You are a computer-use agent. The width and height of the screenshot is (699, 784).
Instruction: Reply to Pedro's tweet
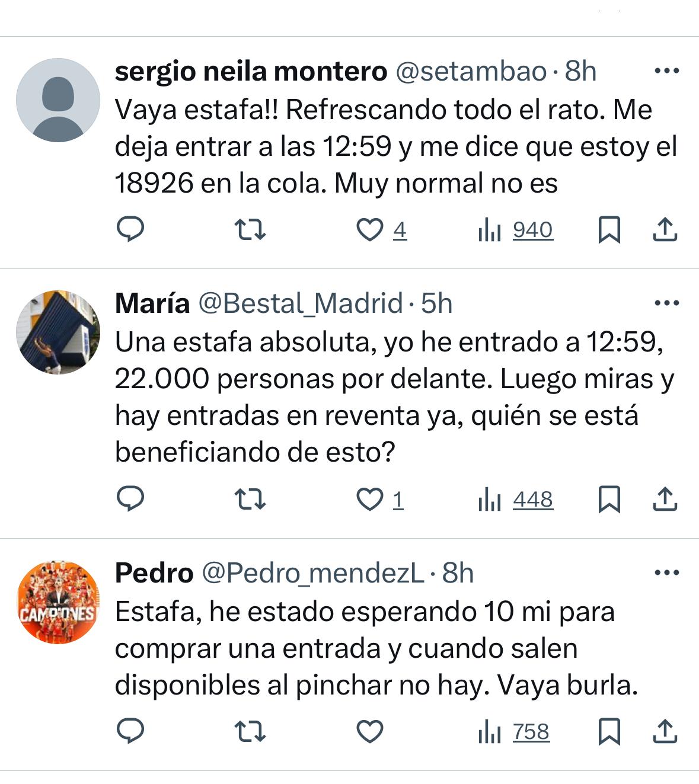(x=130, y=732)
